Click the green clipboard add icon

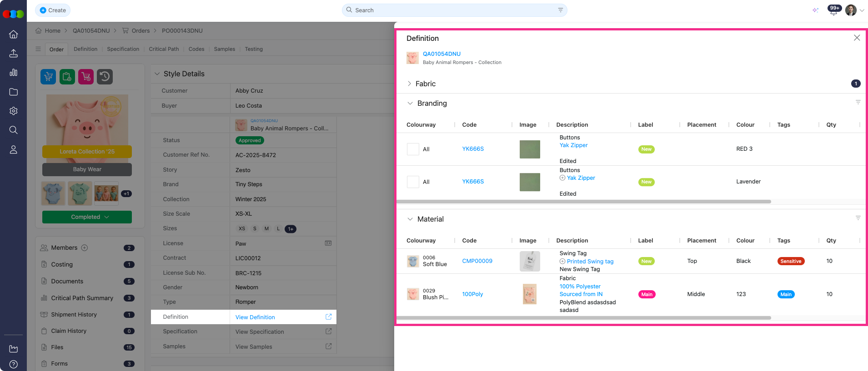(x=67, y=77)
